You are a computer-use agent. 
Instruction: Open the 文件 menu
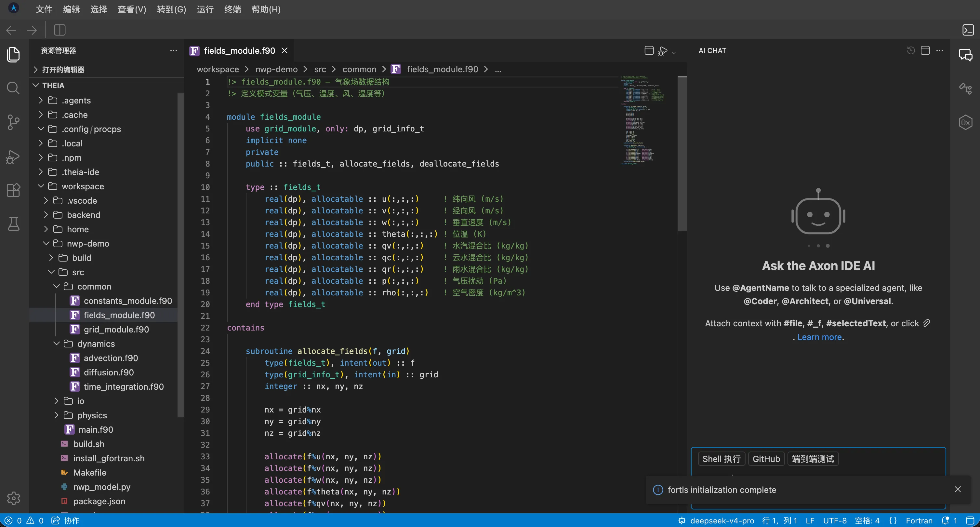click(44, 9)
